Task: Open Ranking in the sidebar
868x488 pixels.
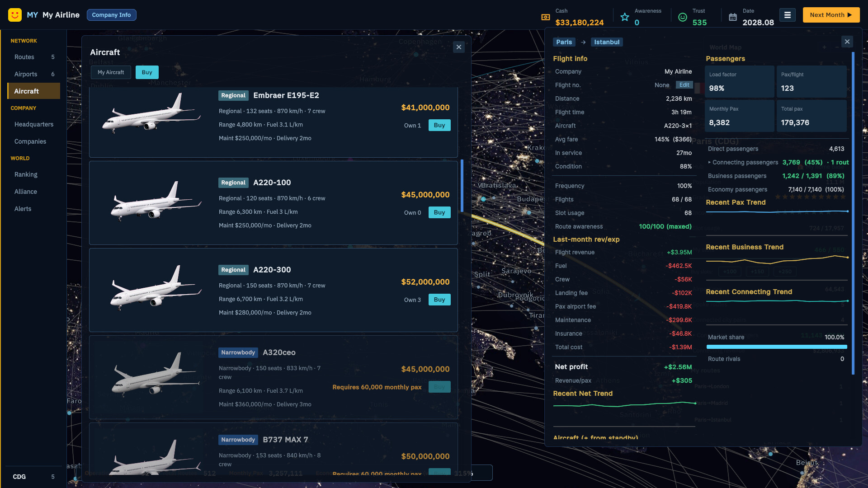Action: [x=34, y=174]
